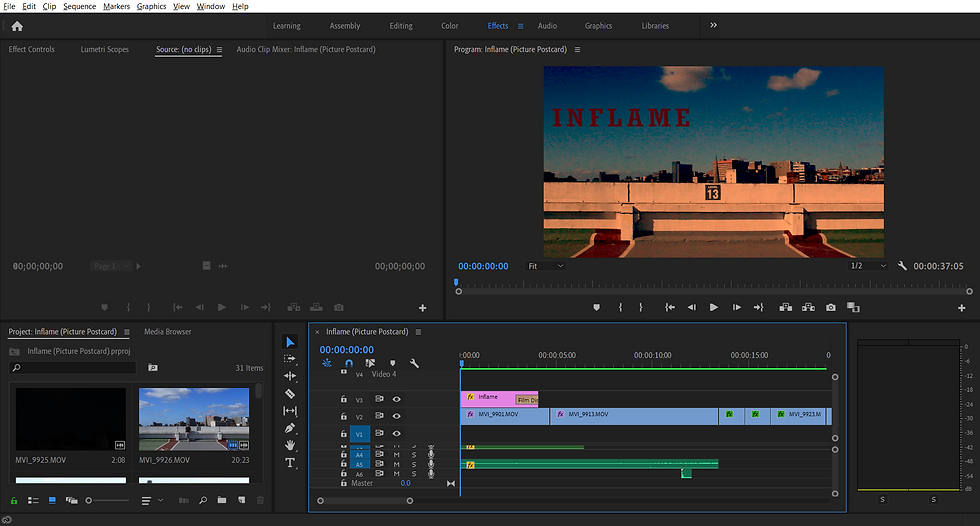Select the Razor tool
This screenshot has width=980, height=526.
[x=290, y=394]
